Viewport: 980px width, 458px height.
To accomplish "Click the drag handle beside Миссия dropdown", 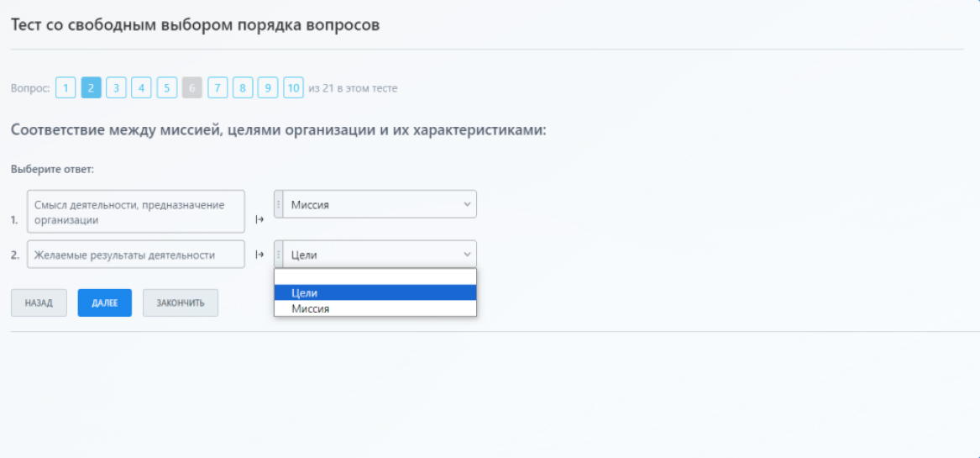I will point(279,204).
